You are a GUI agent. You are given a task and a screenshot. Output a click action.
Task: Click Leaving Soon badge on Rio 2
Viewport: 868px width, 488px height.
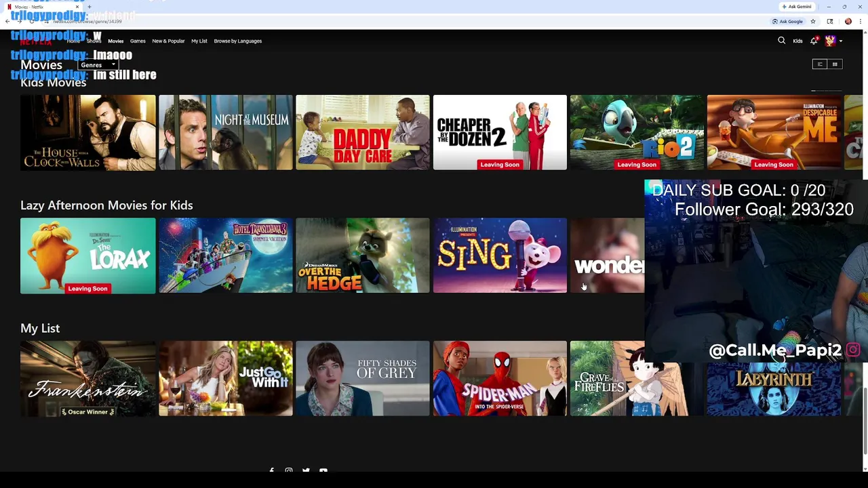point(637,165)
